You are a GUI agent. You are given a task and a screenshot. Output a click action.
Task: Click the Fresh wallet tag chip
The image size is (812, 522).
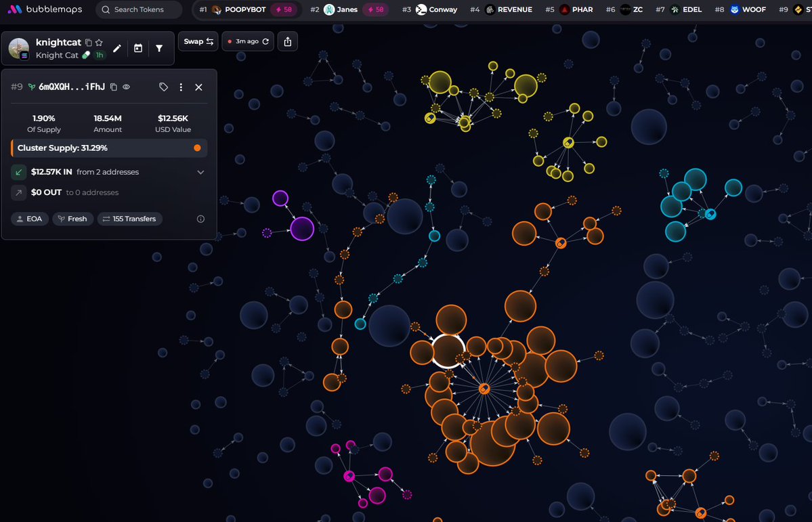(72, 219)
